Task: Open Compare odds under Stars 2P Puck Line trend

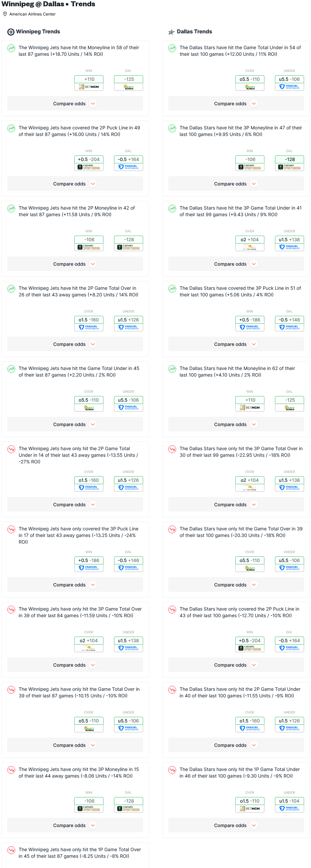Action: pos(236,665)
